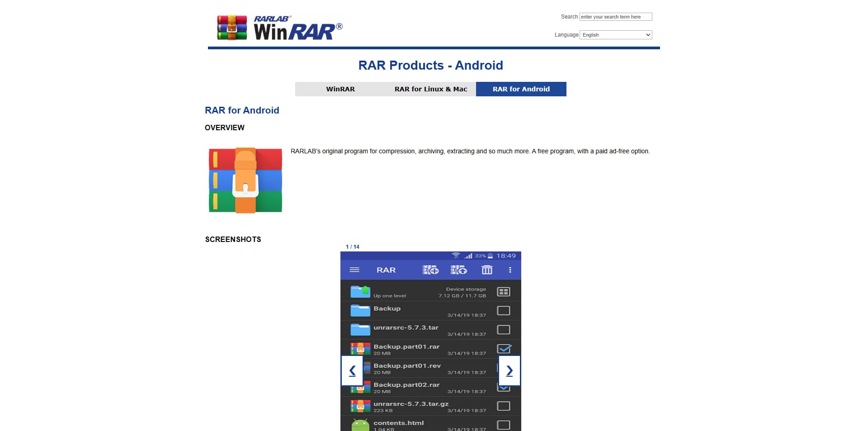Screen dimensions: 868x431
Task: Click the large RAR for Android app icon
Action: click(x=245, y=180)
